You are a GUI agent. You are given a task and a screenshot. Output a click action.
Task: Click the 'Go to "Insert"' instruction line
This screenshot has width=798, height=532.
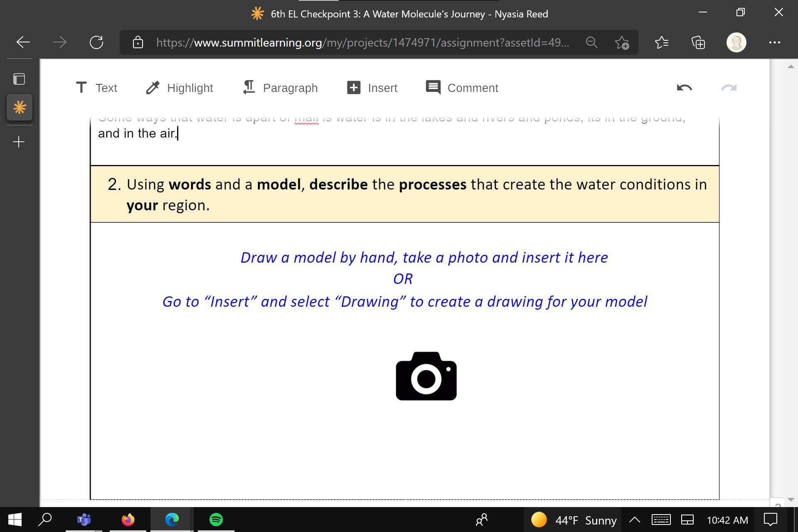click(x=404, y=302)
